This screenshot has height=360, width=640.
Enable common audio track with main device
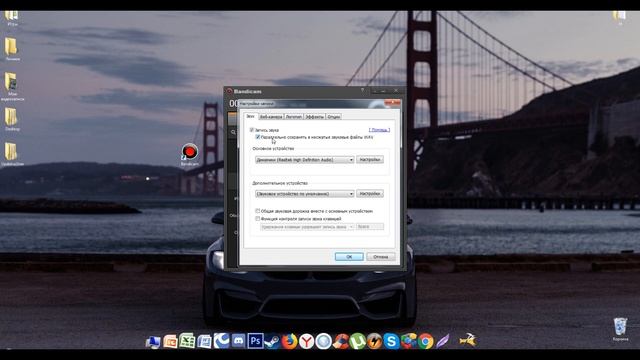coord(258,211)
